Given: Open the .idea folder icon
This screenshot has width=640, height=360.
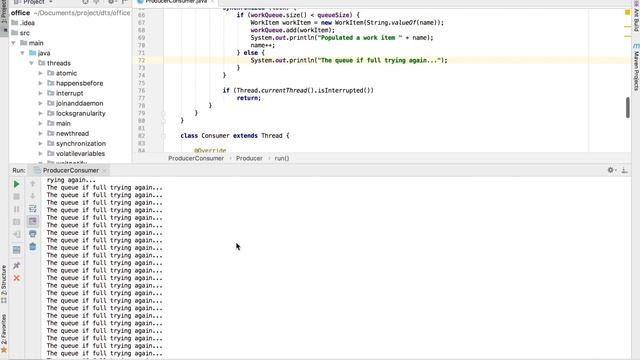Looking at the screenshot, I should pos(15,23).
